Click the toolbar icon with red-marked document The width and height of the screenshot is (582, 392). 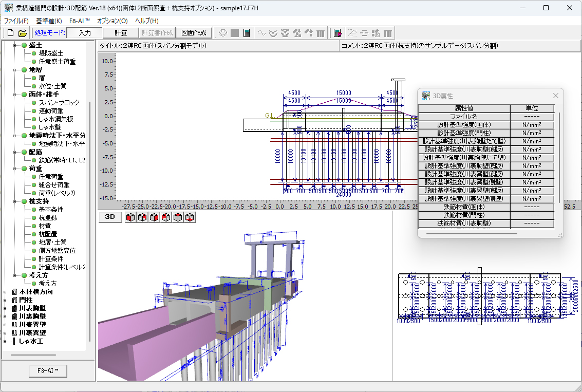tap(337, 33)
